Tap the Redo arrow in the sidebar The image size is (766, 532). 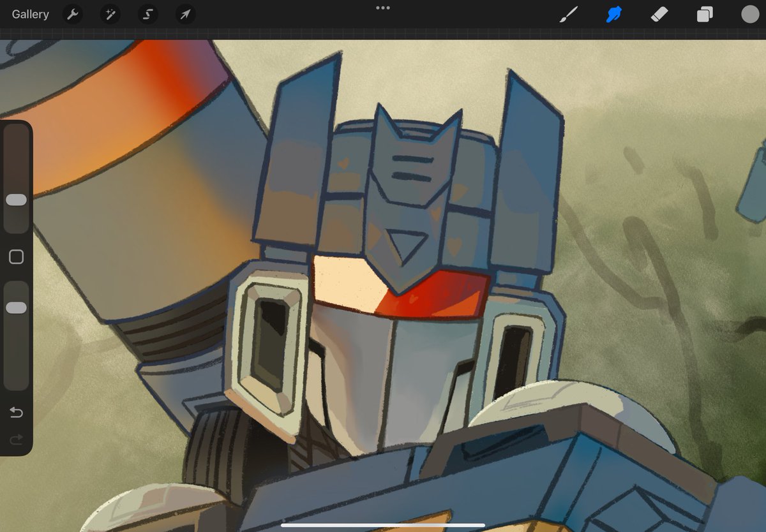point(17,439)
